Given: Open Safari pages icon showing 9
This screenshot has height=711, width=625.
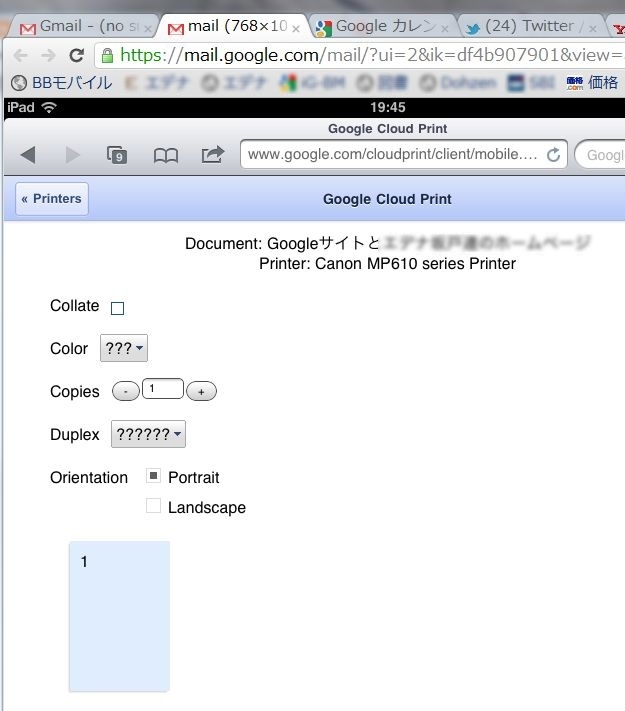Looking at the screenshot, I should tap(117, 155).
